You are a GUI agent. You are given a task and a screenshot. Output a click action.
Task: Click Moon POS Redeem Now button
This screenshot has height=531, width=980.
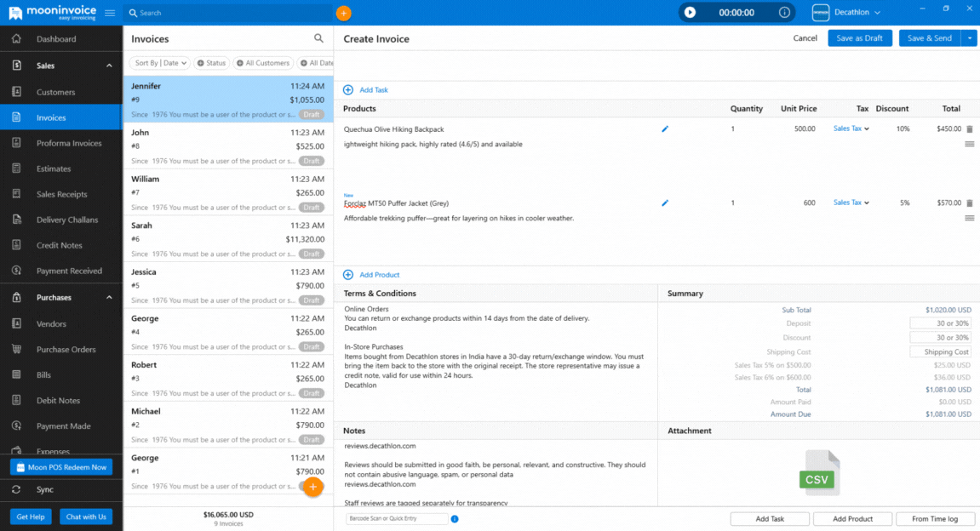pos(61,467)
